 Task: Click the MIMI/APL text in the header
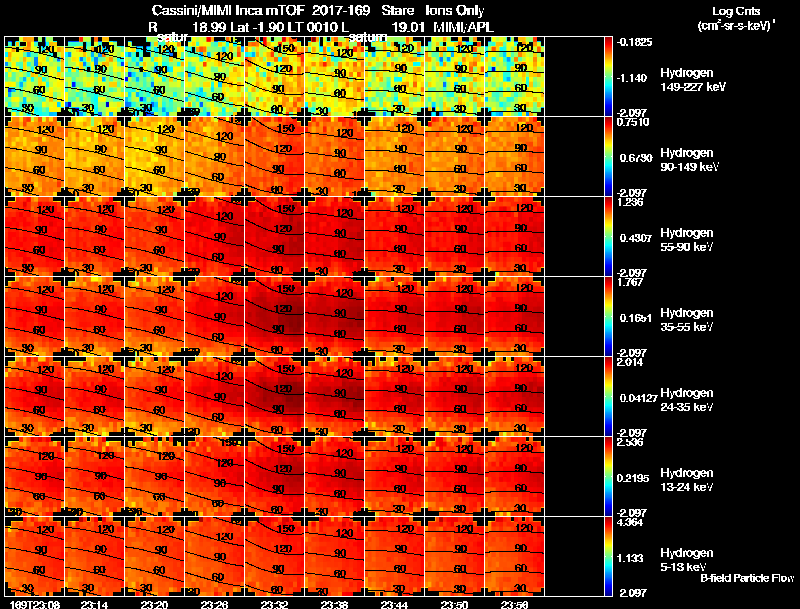tap(463, 27)
